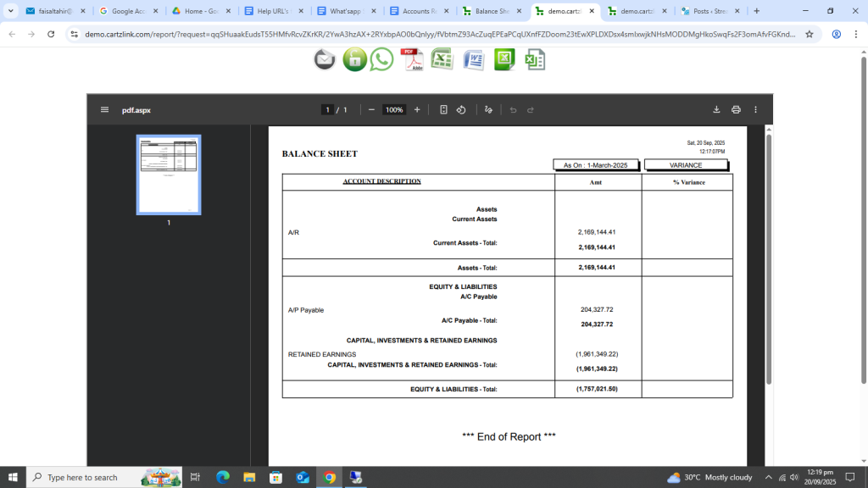Click the browser page vertical scrollbar
The width and height of the screenshot is (868, 488).
point(864,219)
